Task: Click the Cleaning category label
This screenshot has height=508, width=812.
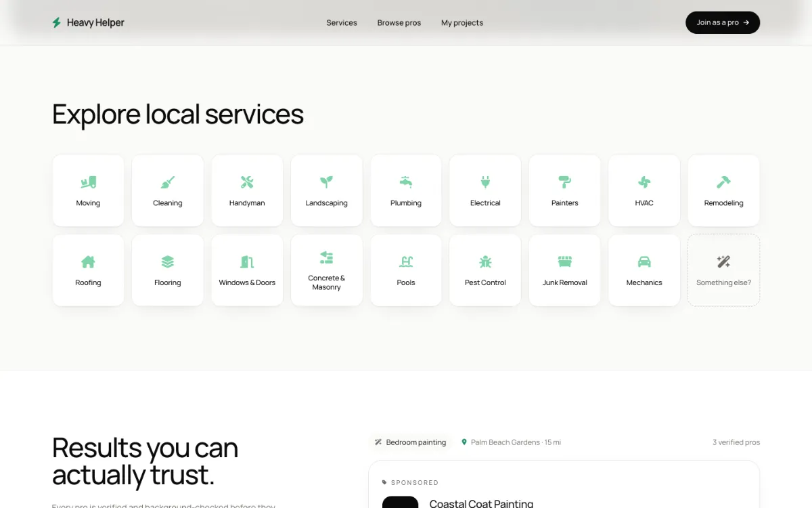Action: 168,203
